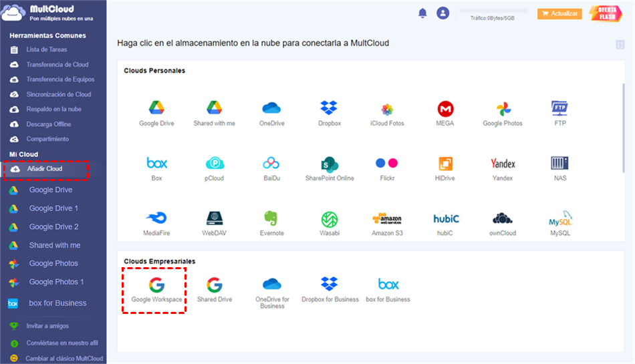Click Invitar a amigos link

(x=47, y=326)
